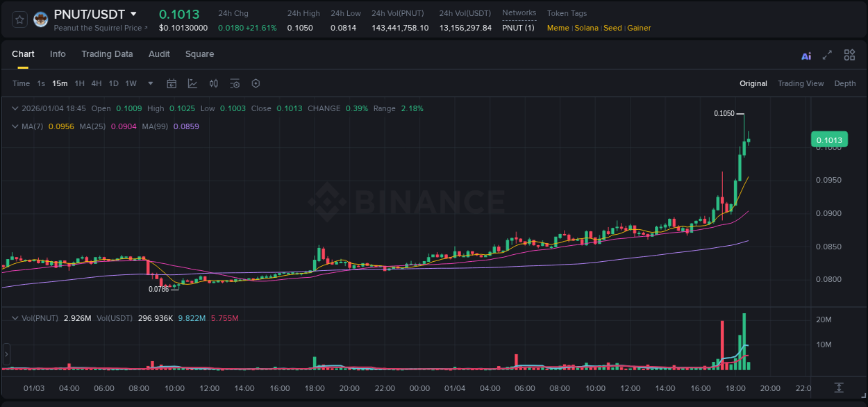Viewport: 868px width, 407px height.
Task: Open the go-to-date calendar icon
Action: coord(172,83)
